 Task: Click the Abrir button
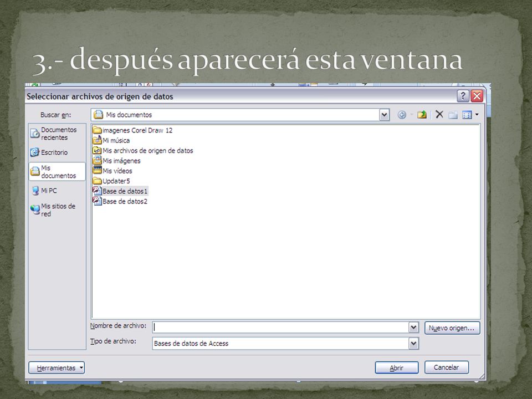(397, 368)
